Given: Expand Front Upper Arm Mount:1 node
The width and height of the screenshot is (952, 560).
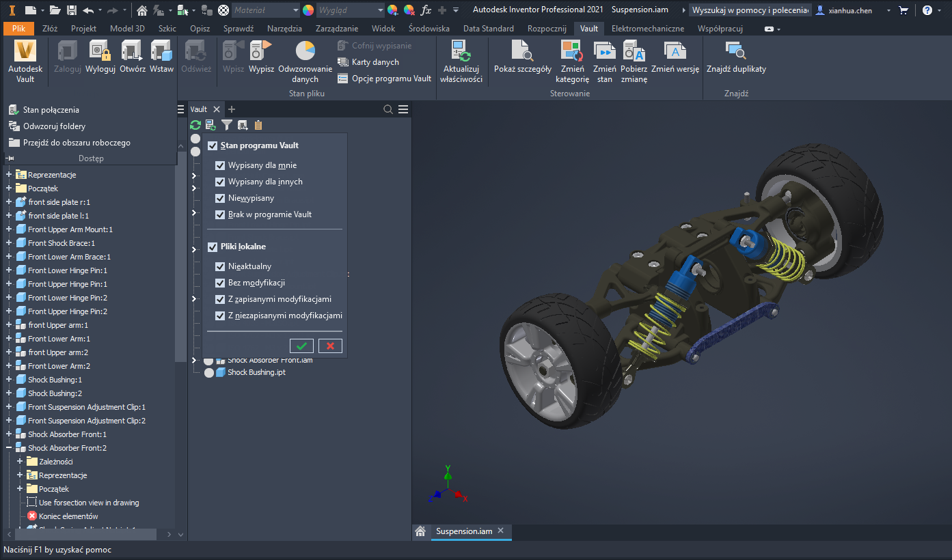Looking at the screenshot, I should point(9,229).
